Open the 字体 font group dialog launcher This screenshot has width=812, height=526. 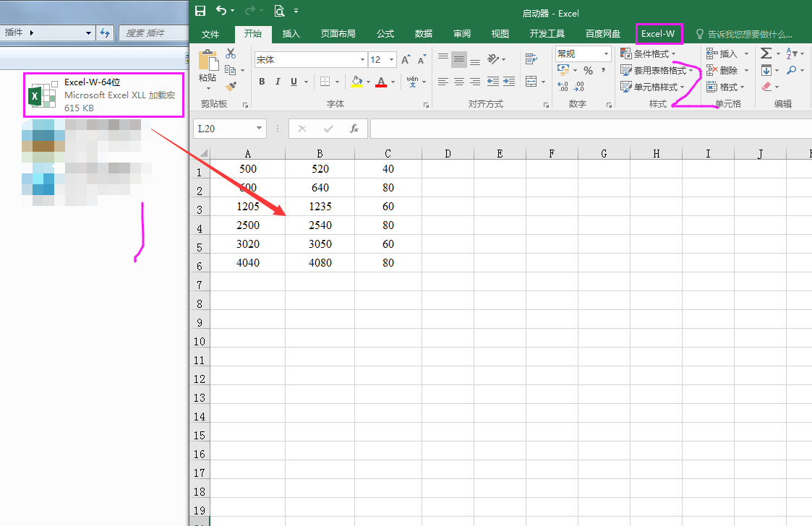point(426,105)
